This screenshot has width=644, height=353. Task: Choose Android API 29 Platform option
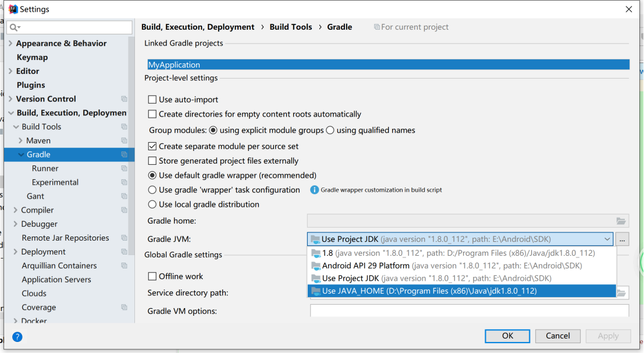pyautogui.click(x=462, y=266)
